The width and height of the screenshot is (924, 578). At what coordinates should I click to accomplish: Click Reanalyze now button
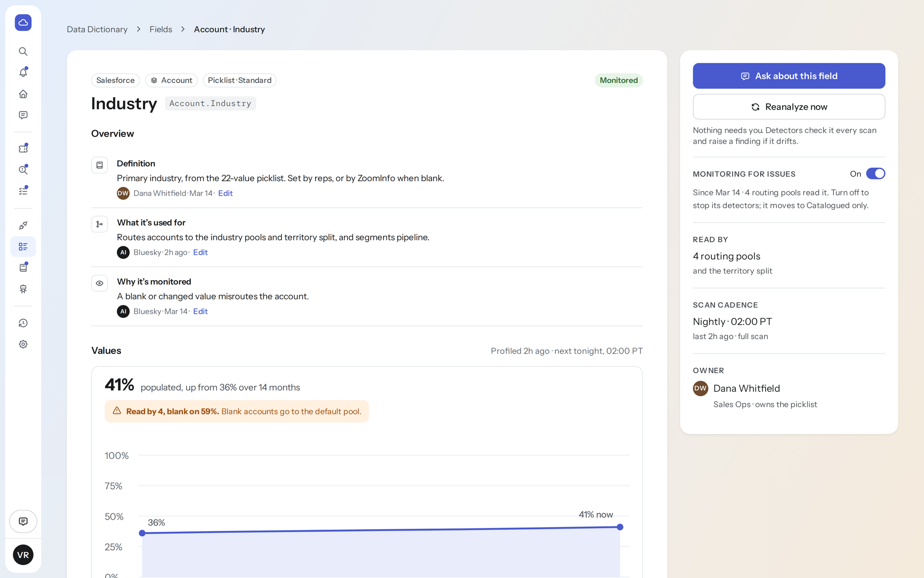click(x=789, y=107)
